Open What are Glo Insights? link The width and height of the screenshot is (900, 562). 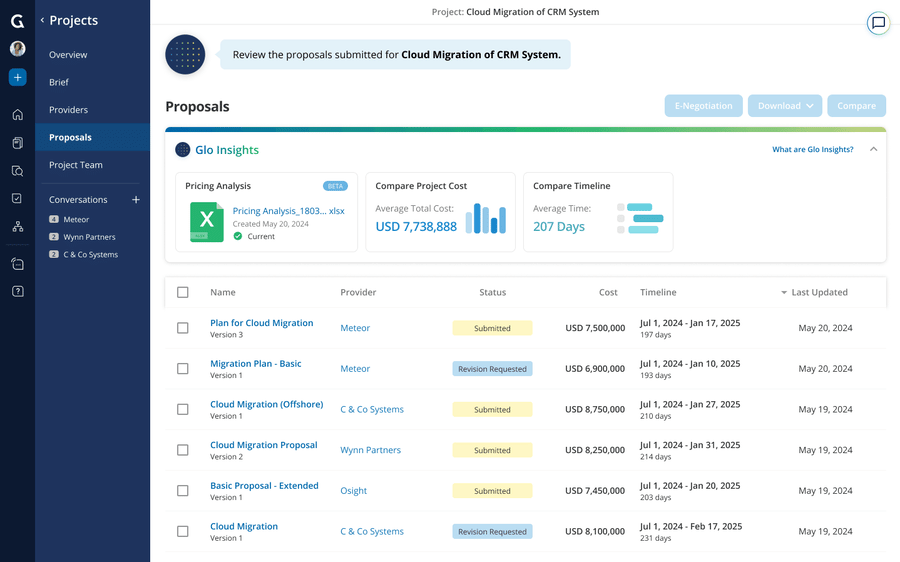click(x=812, y=149)
